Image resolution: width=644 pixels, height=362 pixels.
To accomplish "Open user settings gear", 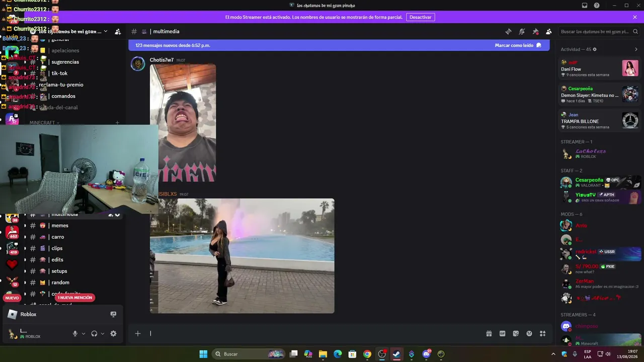I will (113, 333).
